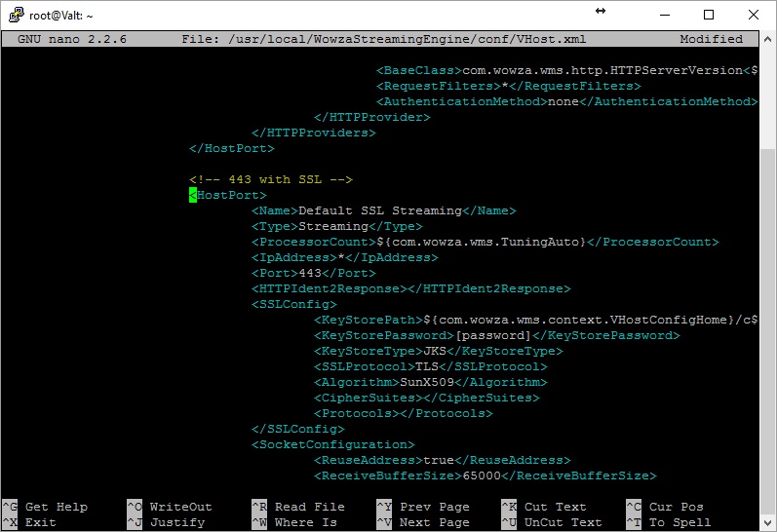777x532 pixels.
Task: Maximize the PuTTY window
Action: click(709, 15)
